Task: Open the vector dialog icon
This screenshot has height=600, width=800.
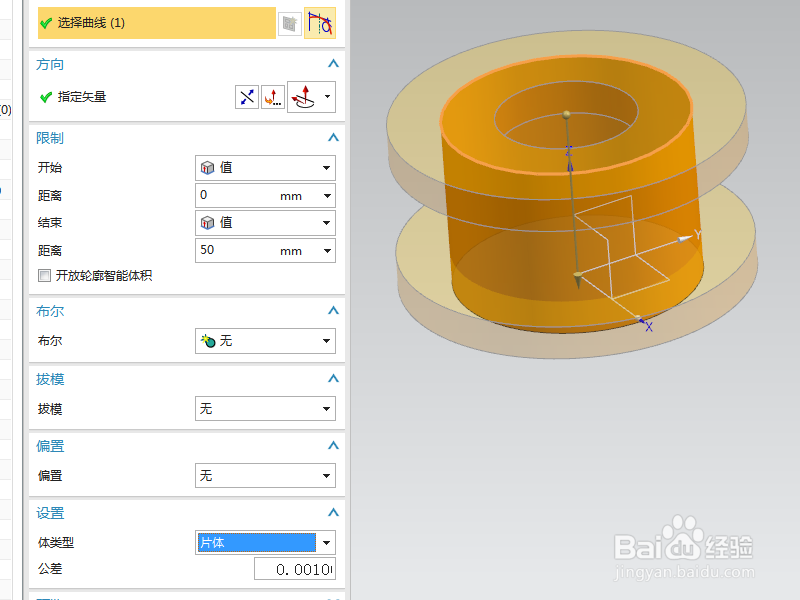Action: pos(273,97)
